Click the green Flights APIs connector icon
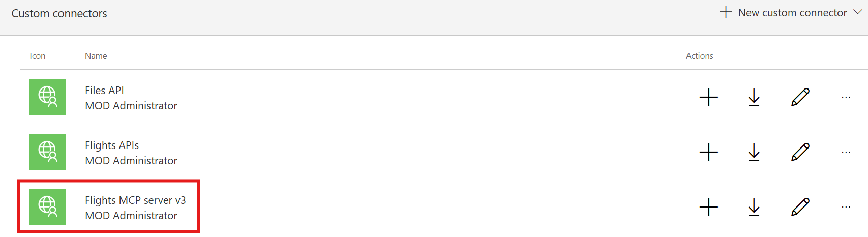 [x=48, y=152]
